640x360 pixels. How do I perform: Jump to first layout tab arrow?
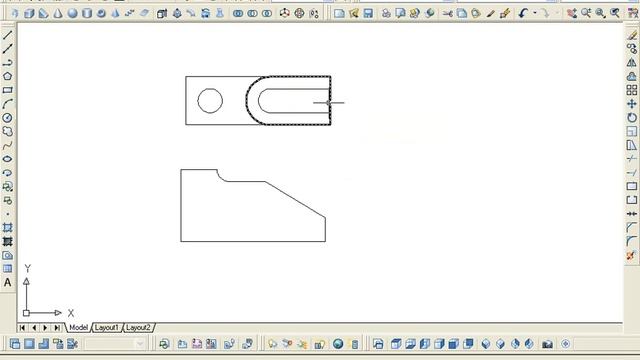(22, 327)
